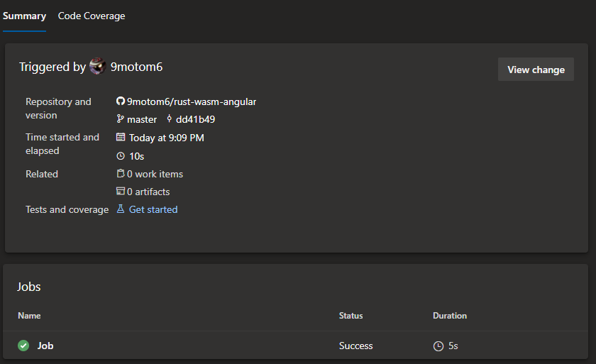This screenshot has height=364, width=596.
Task: Click the calendar icon for start time
Action: point(121,137)
